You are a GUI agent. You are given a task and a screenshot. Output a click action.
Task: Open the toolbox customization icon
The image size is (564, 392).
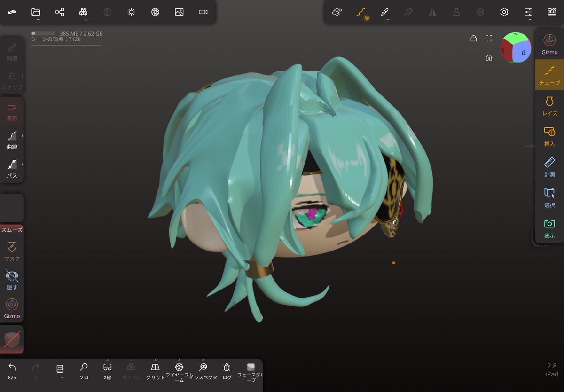point(552,12)
